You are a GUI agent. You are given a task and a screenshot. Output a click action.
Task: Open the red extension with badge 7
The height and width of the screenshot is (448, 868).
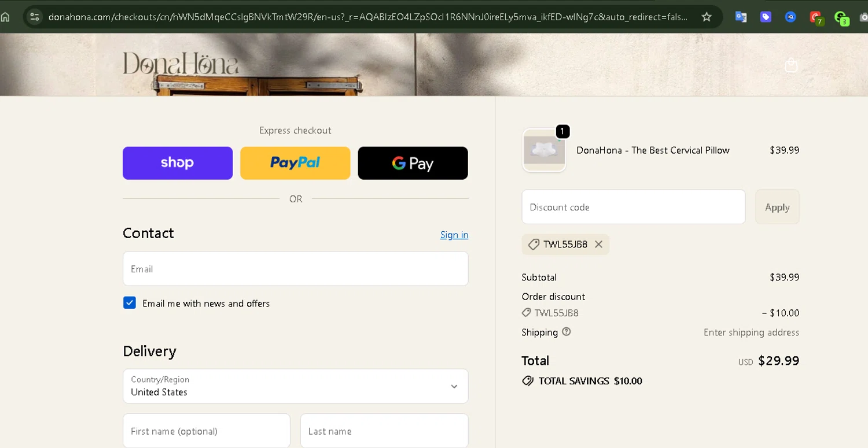pos(816,18)
